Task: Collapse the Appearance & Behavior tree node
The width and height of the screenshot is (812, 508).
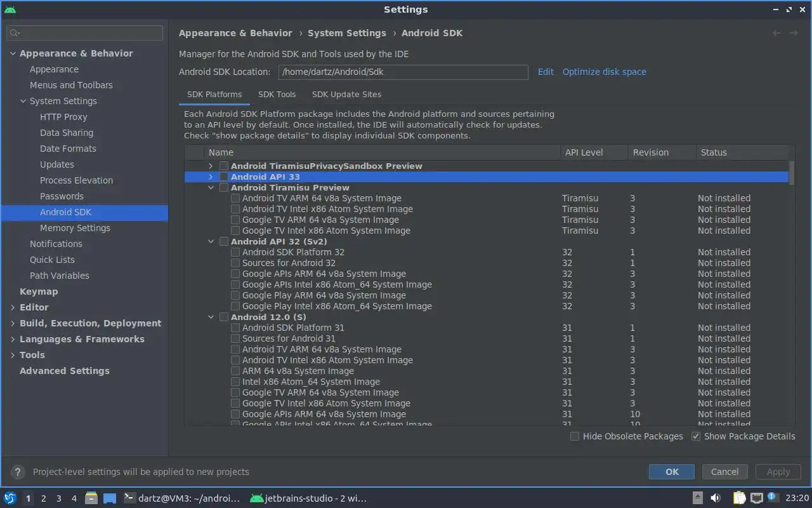Action: (x=13, y=54)
